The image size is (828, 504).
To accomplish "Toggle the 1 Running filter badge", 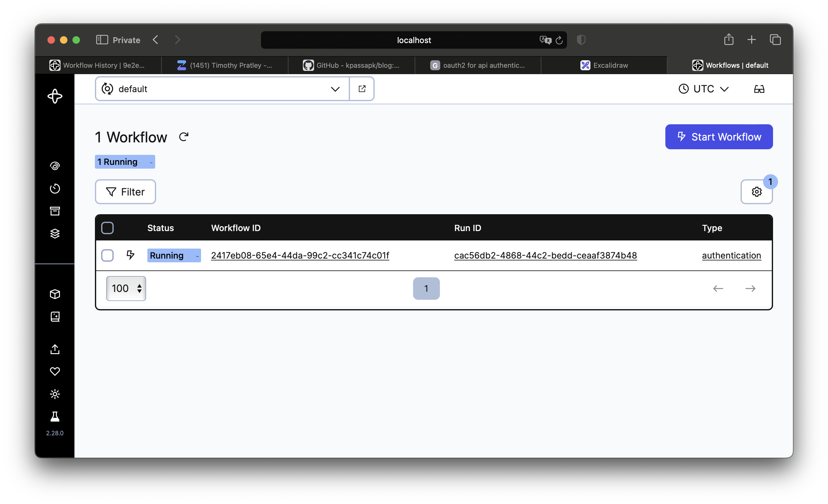I will (x=125, y=161).
